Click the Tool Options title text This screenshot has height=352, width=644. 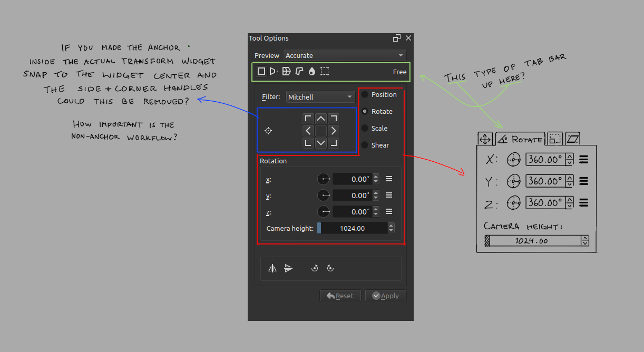pyautogui.click(x=269, y=38)
